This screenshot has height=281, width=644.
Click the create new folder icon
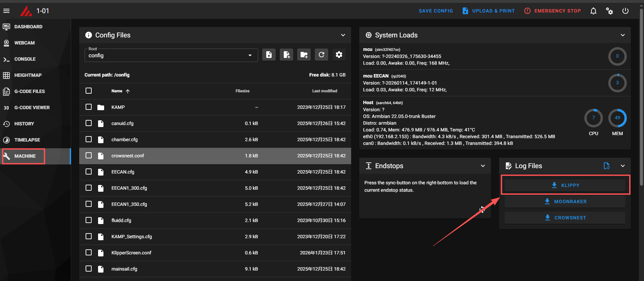pos(304,55)
